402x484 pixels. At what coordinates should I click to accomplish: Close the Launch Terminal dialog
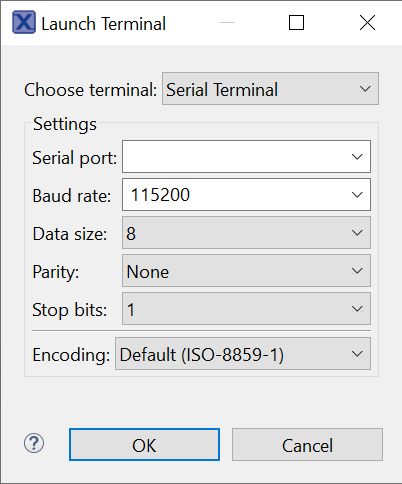coord(367,23)
